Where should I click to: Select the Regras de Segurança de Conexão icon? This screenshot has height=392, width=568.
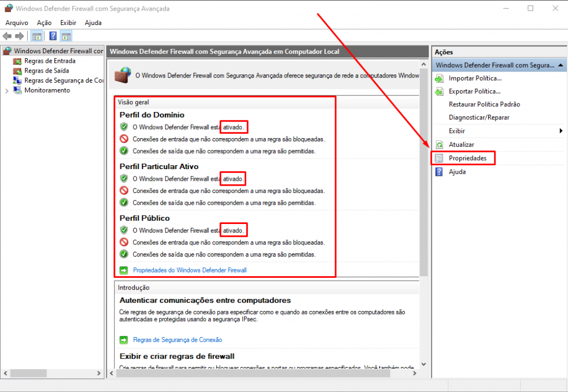tap(17, 81)
